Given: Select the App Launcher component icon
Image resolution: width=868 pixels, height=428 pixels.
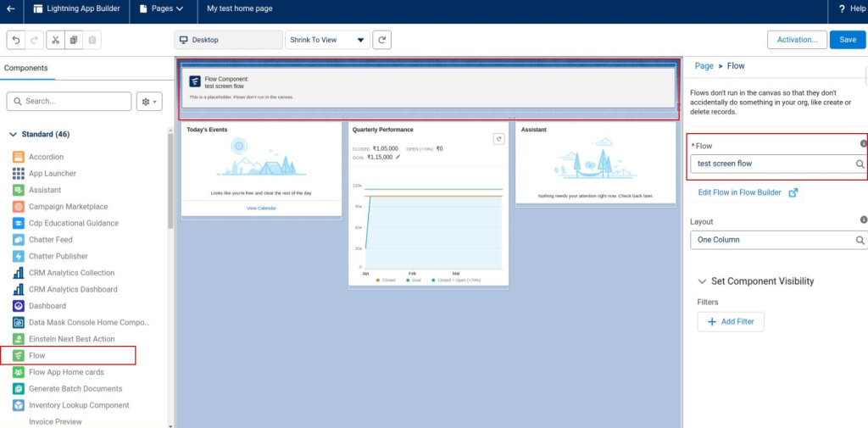Looking at the screenshot, I should coord(19,173).
